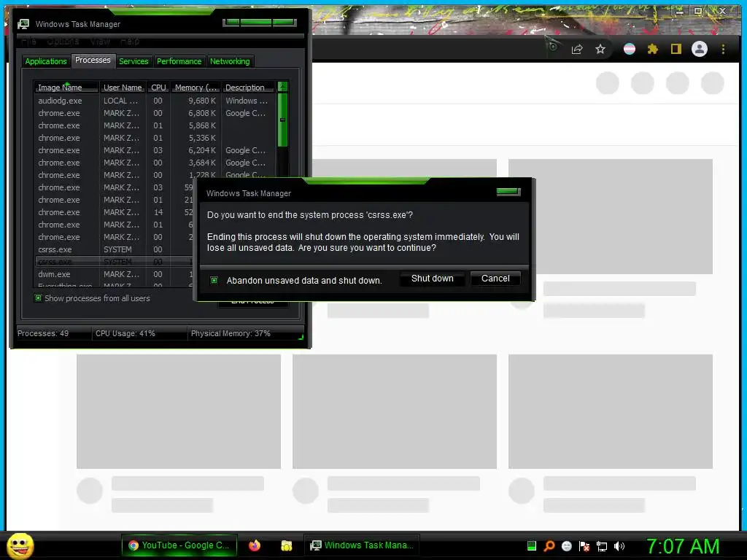Bookmark the page with the star icon
This screenshot has height=560, width=747.
click(x=600, y=49)
